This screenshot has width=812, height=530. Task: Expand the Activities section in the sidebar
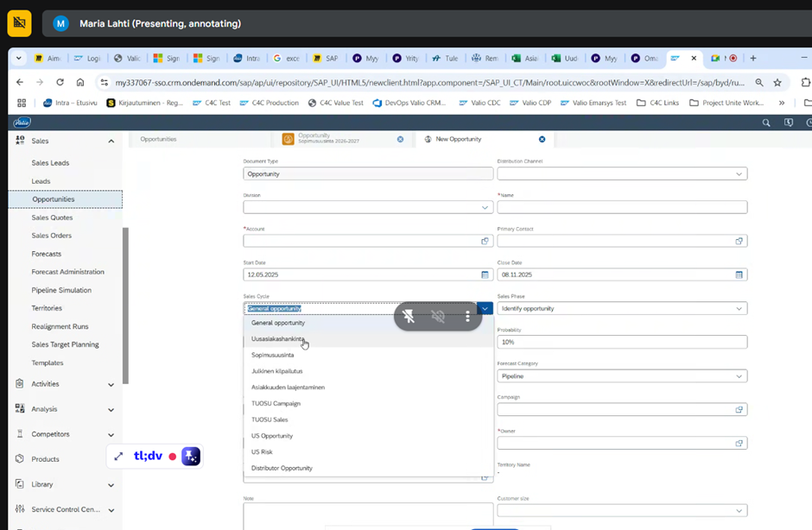[111, 384]
